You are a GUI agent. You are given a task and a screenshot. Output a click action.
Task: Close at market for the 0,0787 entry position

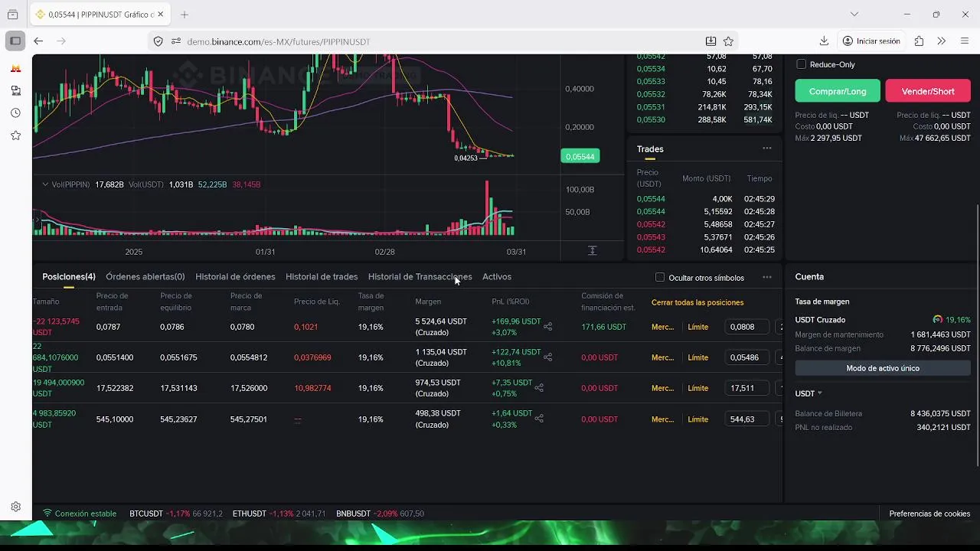pos(662,327)
